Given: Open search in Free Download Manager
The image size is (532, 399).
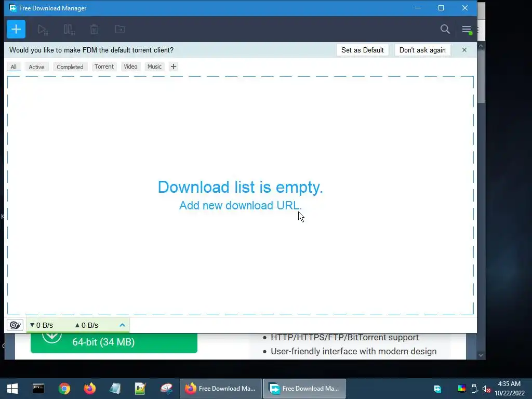Looking at the screenshot, I should [x=445, y=29].
